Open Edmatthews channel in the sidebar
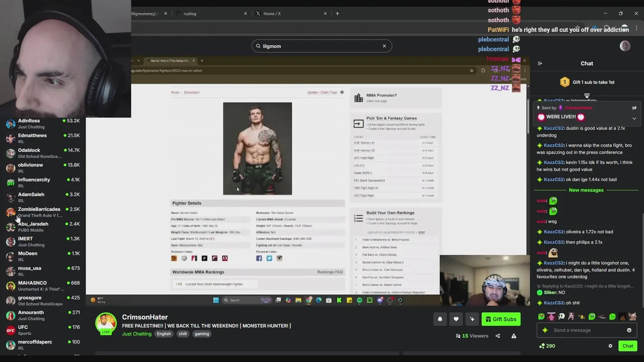 pos(43,138)
